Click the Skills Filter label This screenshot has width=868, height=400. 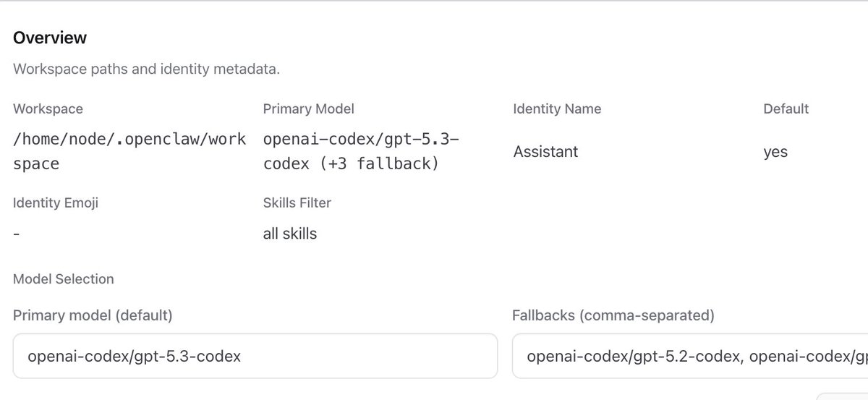[x=297, y=203]
